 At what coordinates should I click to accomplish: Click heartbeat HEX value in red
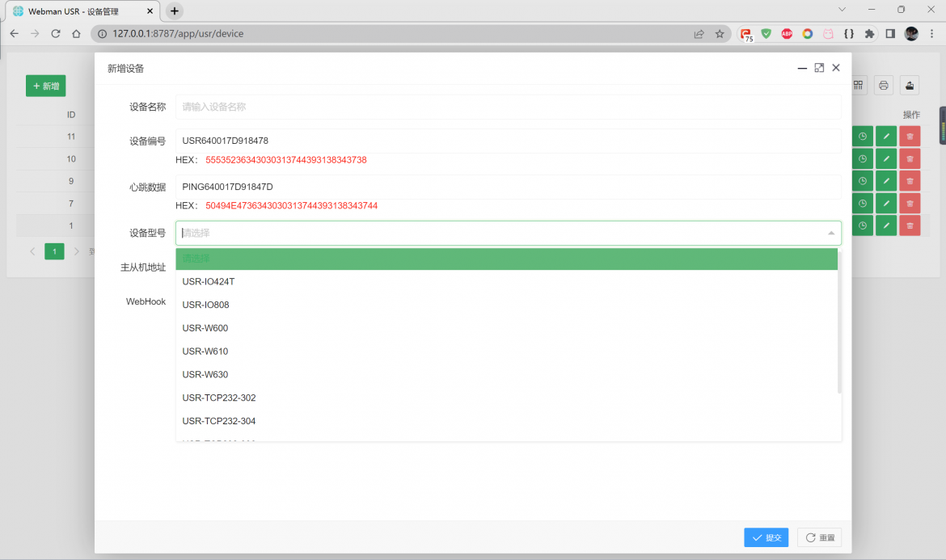pos(291,205)
